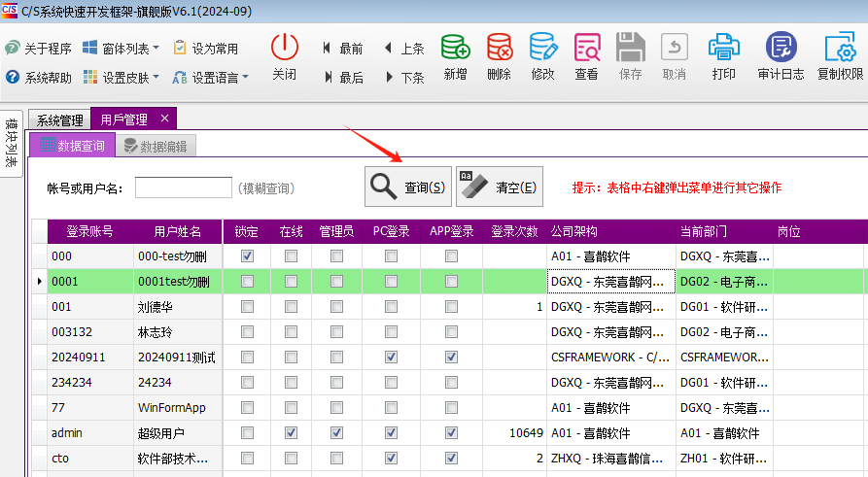The image size is (868, 477).
Task: Click the ZHXQ company cell in cto row
Action: tap(611, 459)
